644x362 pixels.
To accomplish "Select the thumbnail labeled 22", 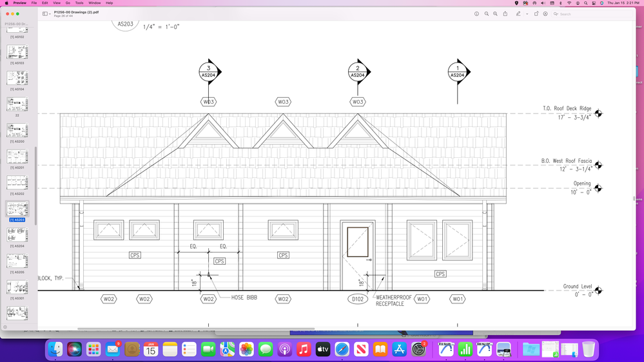I will point(17,104).
